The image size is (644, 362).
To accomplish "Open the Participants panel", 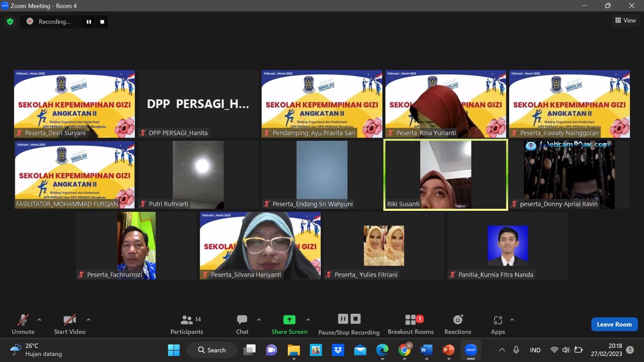I will 187,325.
